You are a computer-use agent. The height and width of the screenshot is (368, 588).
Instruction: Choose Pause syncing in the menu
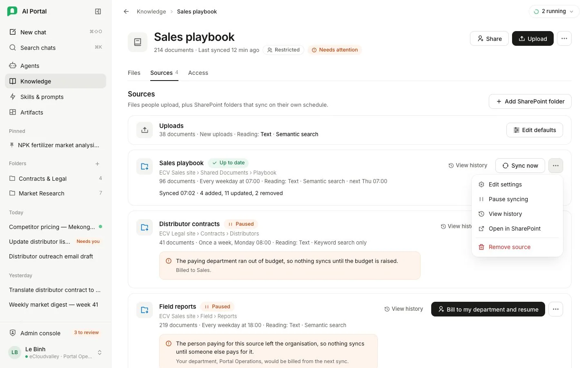pyautogui.click(x=517, y=199)
